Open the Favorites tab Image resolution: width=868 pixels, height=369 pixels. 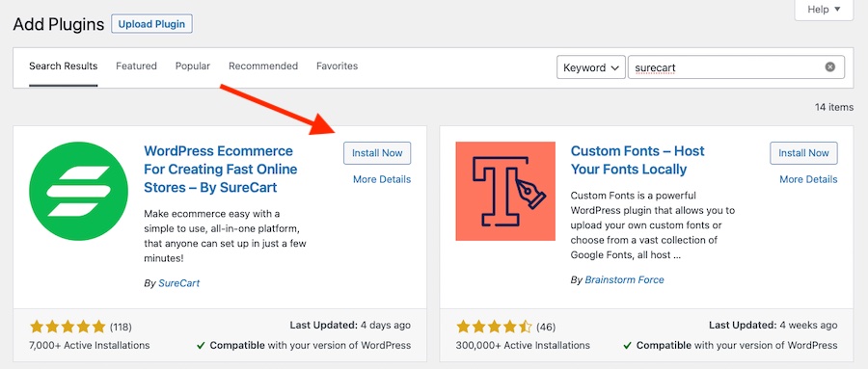coord(338,66)
